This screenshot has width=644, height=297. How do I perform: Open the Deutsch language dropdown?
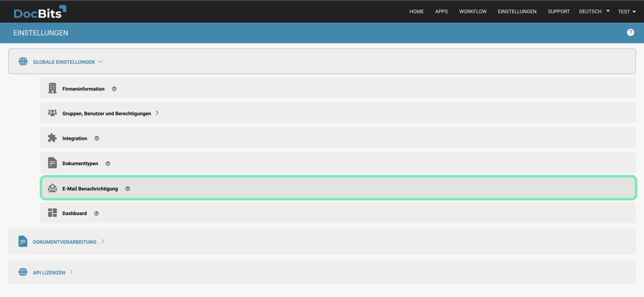click(x=594, y=12)
